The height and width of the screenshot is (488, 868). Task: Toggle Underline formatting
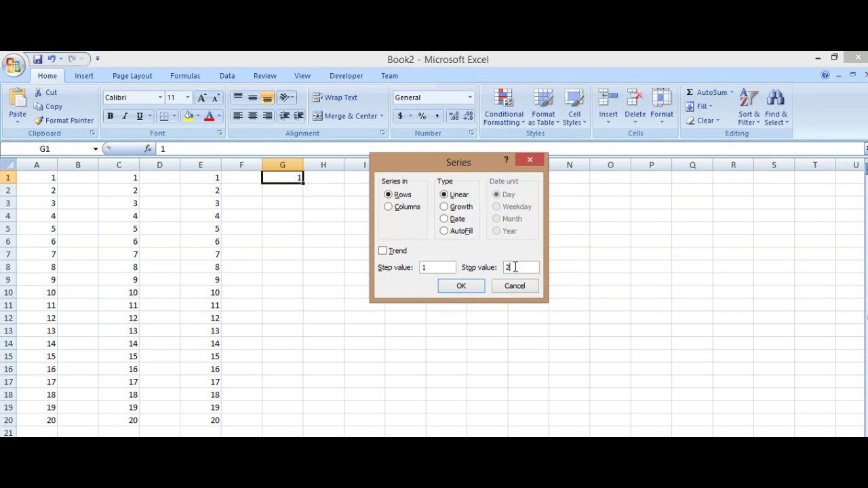(140, 117)
